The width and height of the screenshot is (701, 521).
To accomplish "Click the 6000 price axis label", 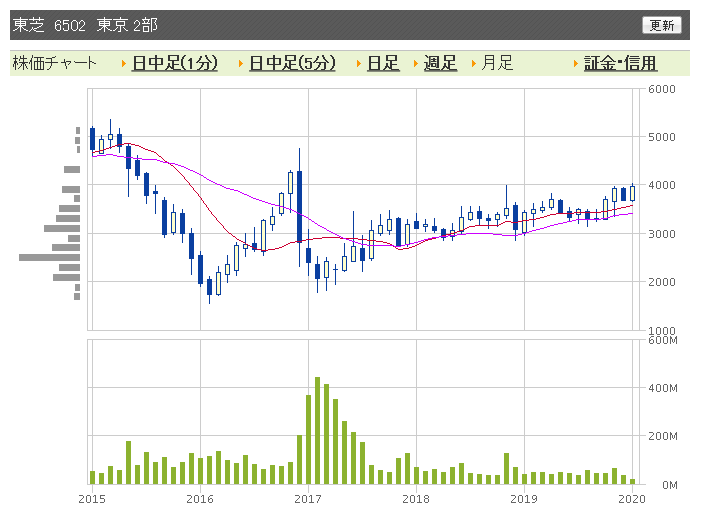I will (x=662, y=89).
